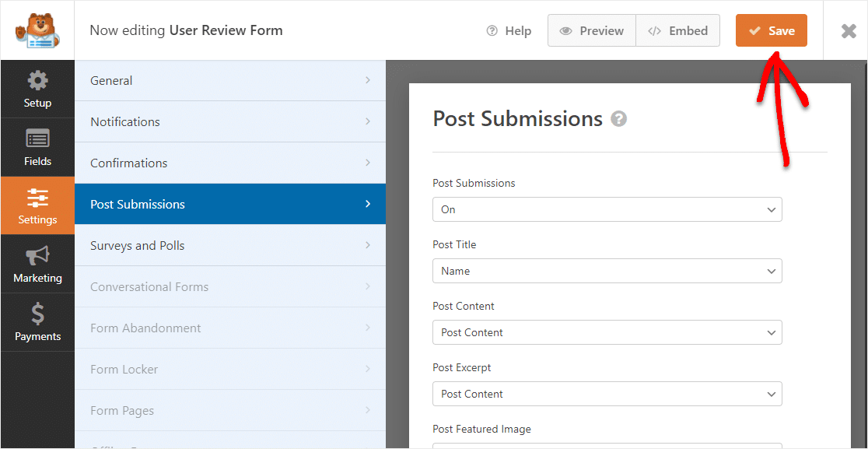Viewport: 868px width, 449px height.
Task: Open the Notifications settings section
Action: coord(230,122)
